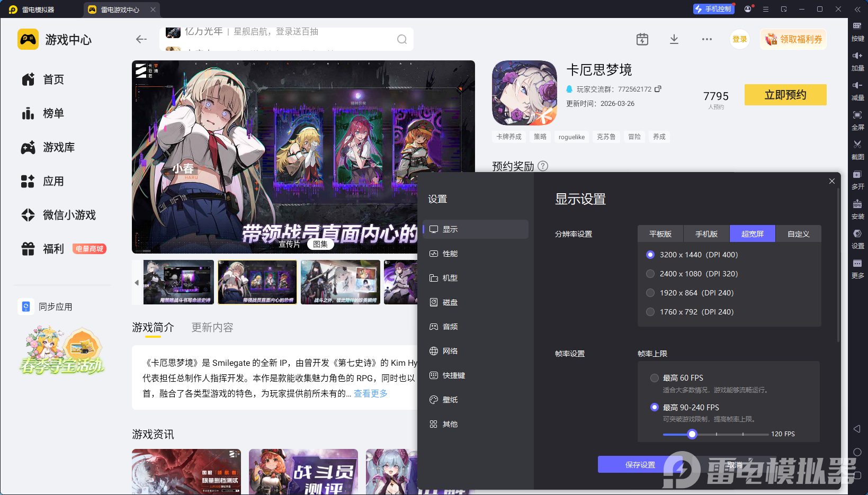Collapse the right sidebar with double chevron
868x495 pixels.
click(857, 9)
